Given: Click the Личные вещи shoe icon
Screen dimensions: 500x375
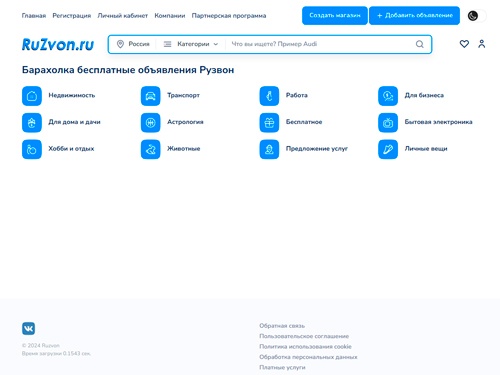Looking at the screenshot, I should [388, 149].
